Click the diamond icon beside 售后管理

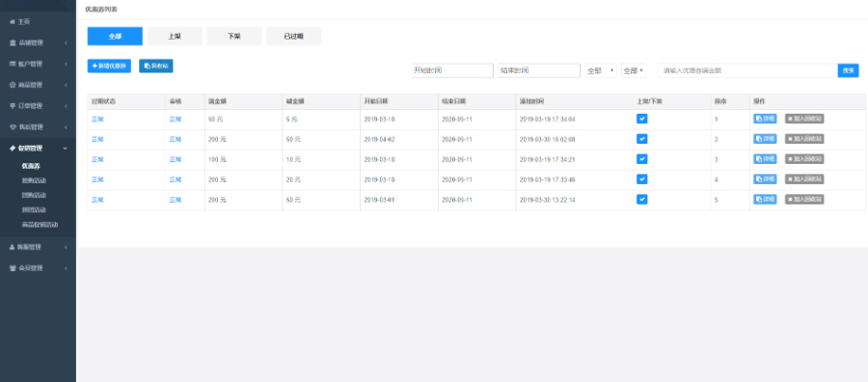[x=13, y=126]
